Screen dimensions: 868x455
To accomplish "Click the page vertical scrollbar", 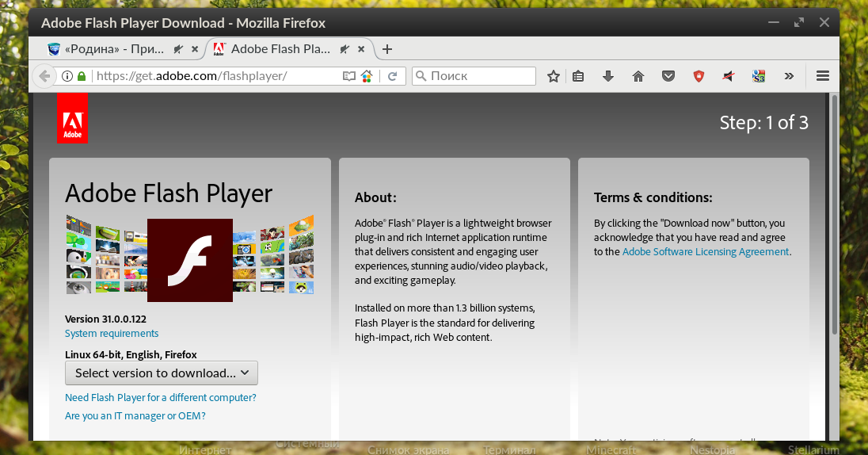I will pyautogui.click(x=834, y=215).
